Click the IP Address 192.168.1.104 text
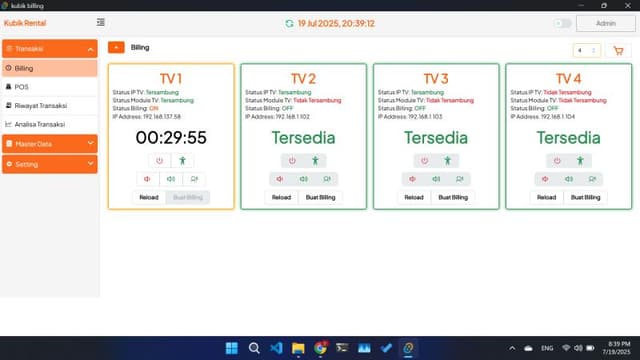The height and width of the screenshot is (360, 640). 542,117
